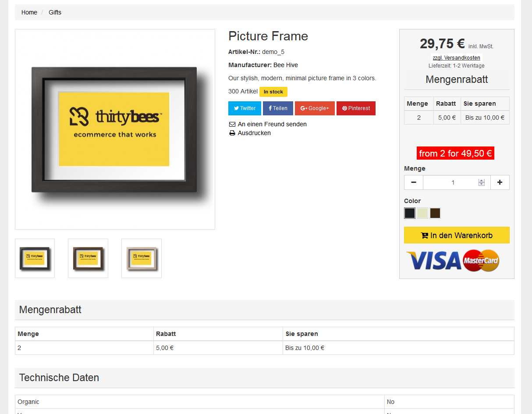The width and height of the screenshot is (532, 414).
Task: Increase quantity with the plus button
Action: pyautogui.click(x=500, y=182)
